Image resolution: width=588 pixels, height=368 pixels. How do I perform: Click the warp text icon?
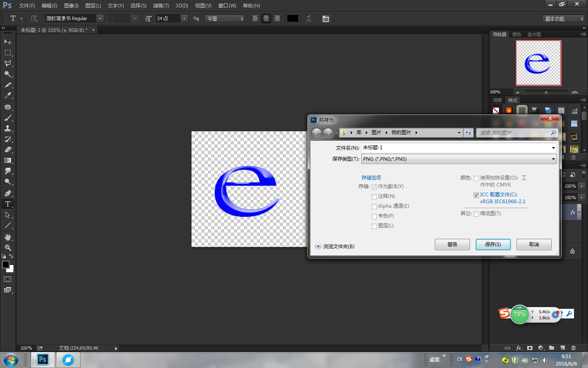309,18
